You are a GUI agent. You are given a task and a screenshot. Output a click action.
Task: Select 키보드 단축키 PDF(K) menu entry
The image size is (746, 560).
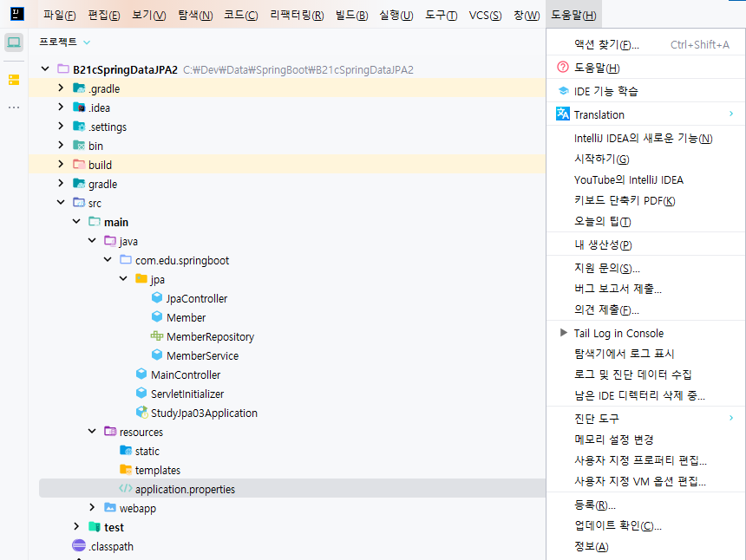pos(645,200)
